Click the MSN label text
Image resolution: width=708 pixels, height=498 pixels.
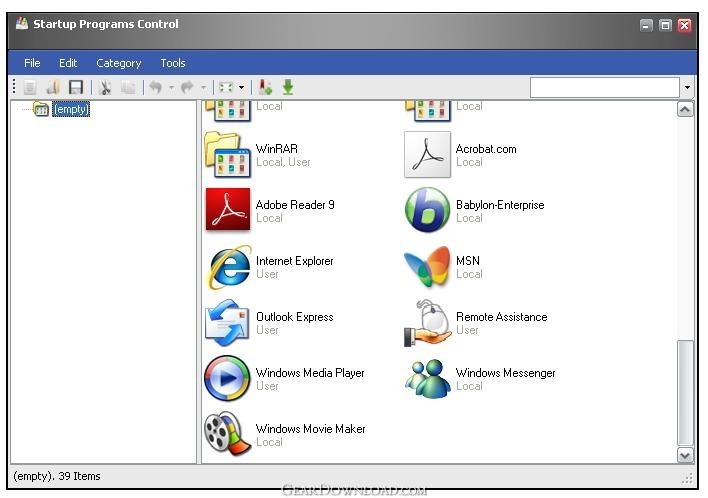468,261
